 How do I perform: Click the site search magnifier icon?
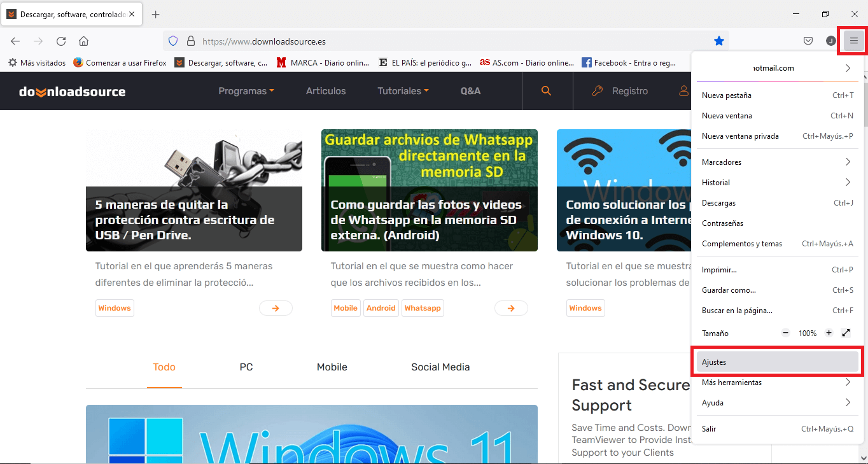[546, 91]
